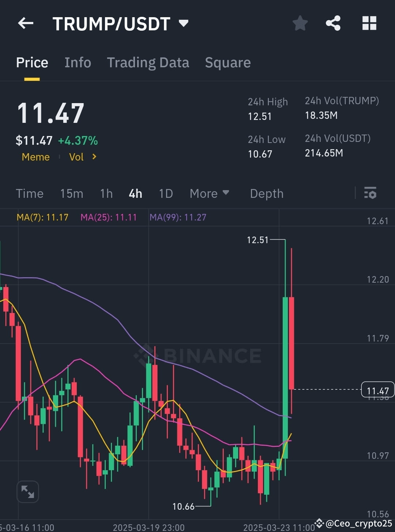395x532 pixels.
Task: Select the 15m timeframe
Action: [72, 193]
